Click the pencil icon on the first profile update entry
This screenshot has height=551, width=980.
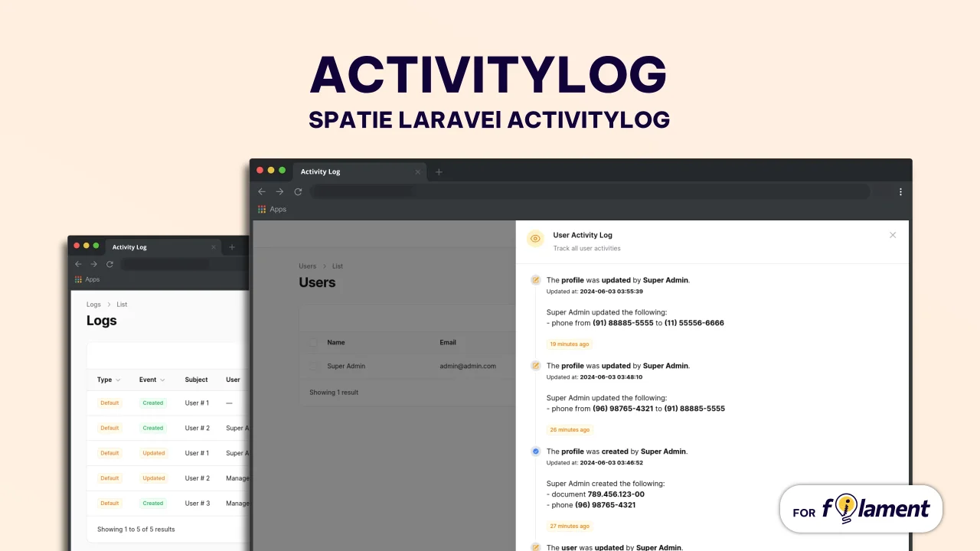[535, 280]
